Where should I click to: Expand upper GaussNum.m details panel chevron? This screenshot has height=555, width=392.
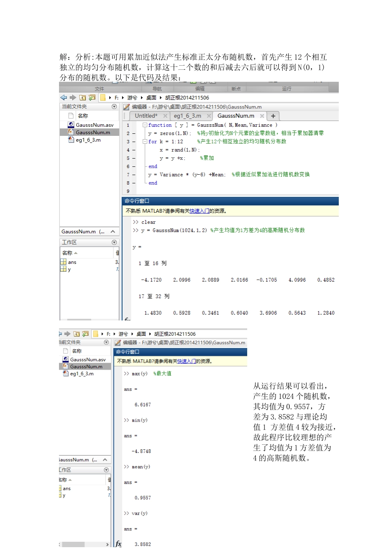[113, 232]
